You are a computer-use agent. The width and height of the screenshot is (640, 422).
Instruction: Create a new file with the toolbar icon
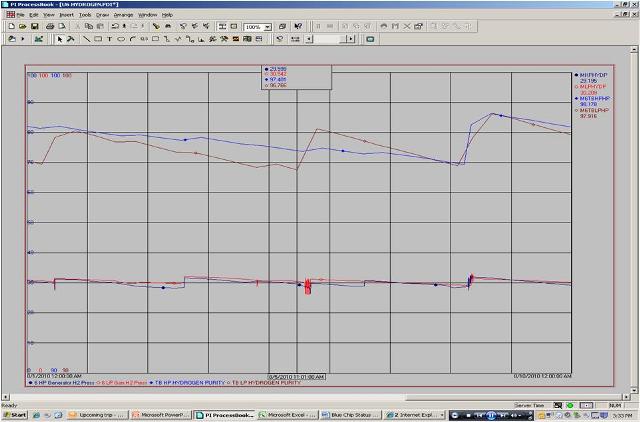[11, 27]
